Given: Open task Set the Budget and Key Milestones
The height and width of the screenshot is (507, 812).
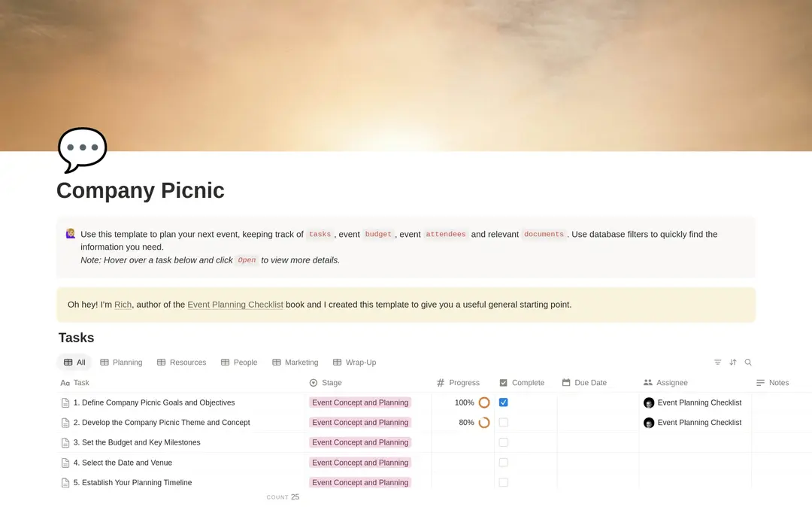Looking at the screenshot, I should [x=137, y=442].
